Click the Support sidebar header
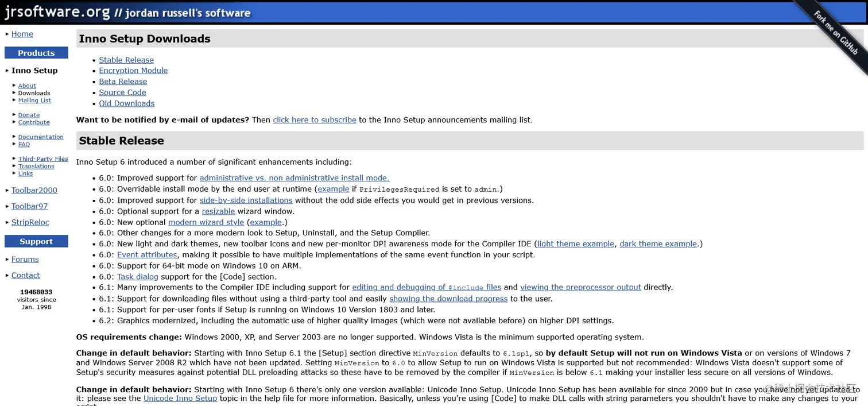 tap(36, 241)
